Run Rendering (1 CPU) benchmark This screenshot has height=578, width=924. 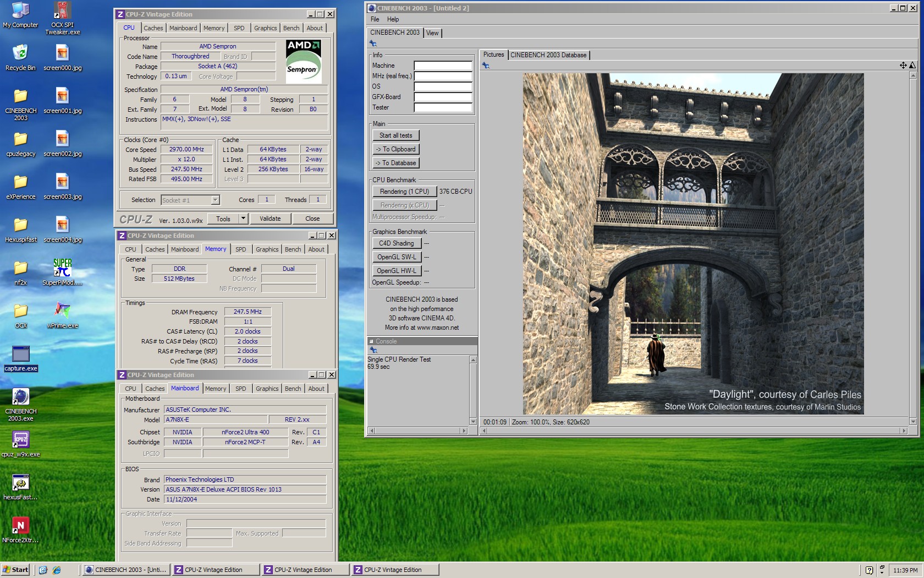(x=404, y=192)
